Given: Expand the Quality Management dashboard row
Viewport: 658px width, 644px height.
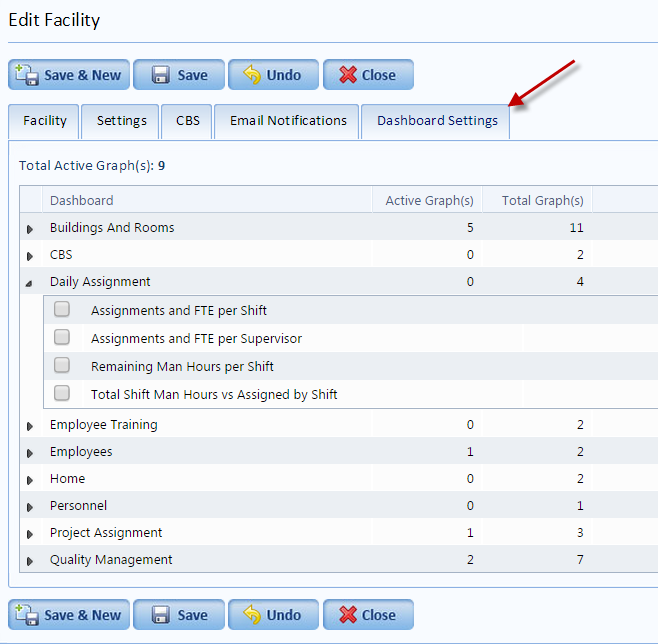Looking at the screenshot, I should (30, 561).
